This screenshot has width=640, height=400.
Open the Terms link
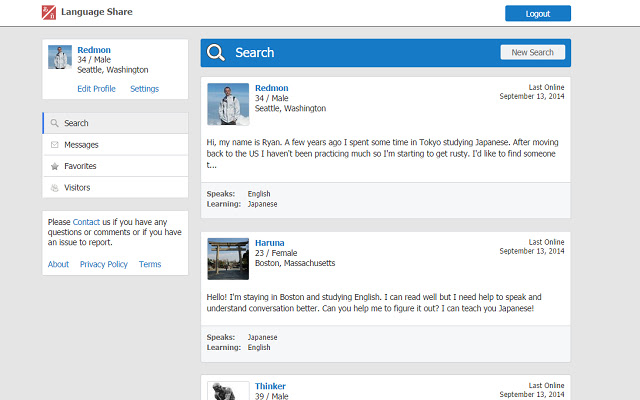coord(150,264)
